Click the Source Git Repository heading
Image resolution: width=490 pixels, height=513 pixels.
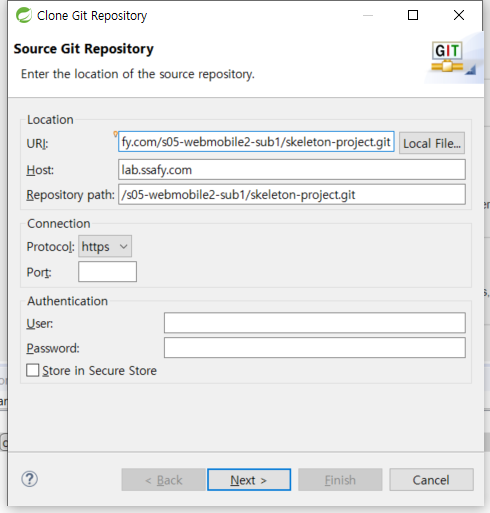click(x=84, y=49)
